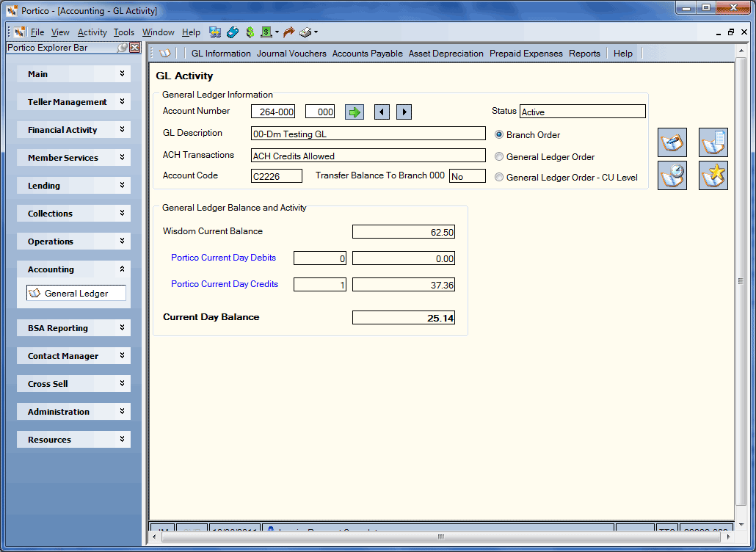This screenshot has width=756, height=552.
Task: Click the horizontal scrollbar thumb at bottom
Action: (440, 537)
